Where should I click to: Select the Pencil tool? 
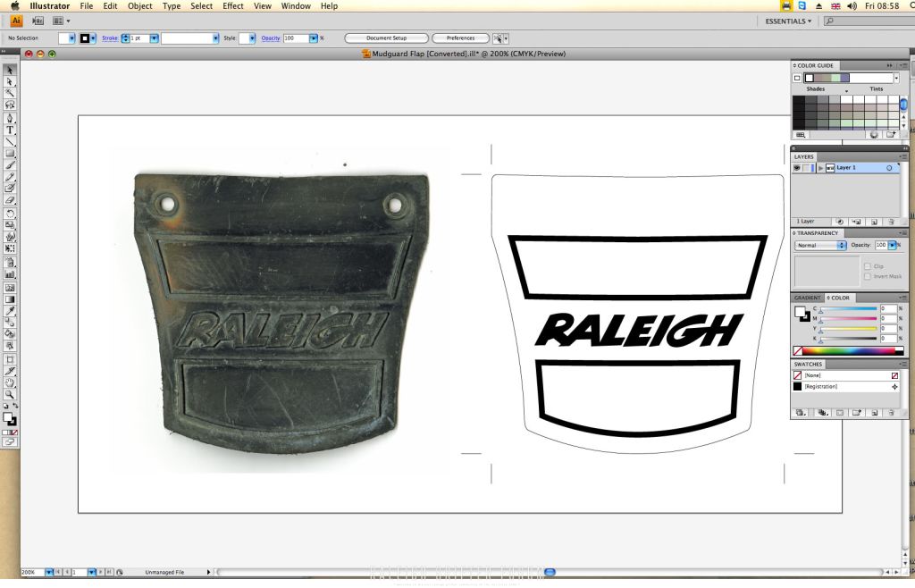[9, 177]
